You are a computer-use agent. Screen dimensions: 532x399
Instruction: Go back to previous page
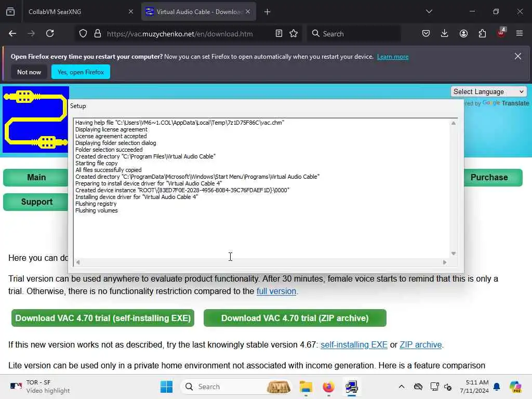[12, 33]
